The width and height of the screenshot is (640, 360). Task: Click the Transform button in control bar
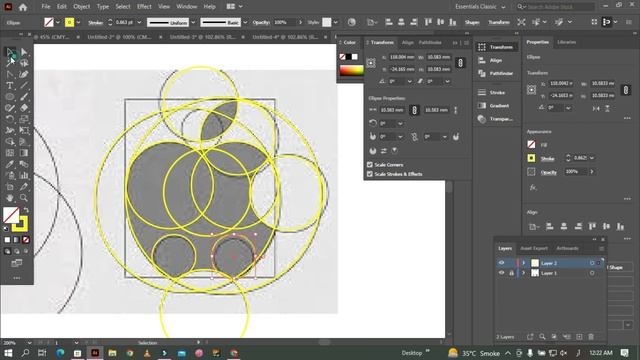click(x=498, y=22)
